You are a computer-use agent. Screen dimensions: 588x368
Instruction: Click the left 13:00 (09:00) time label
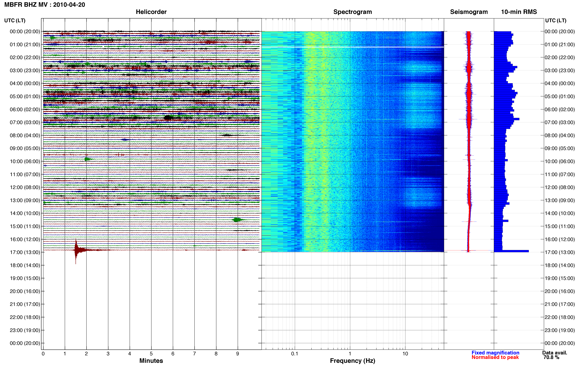tap(25, 200)
